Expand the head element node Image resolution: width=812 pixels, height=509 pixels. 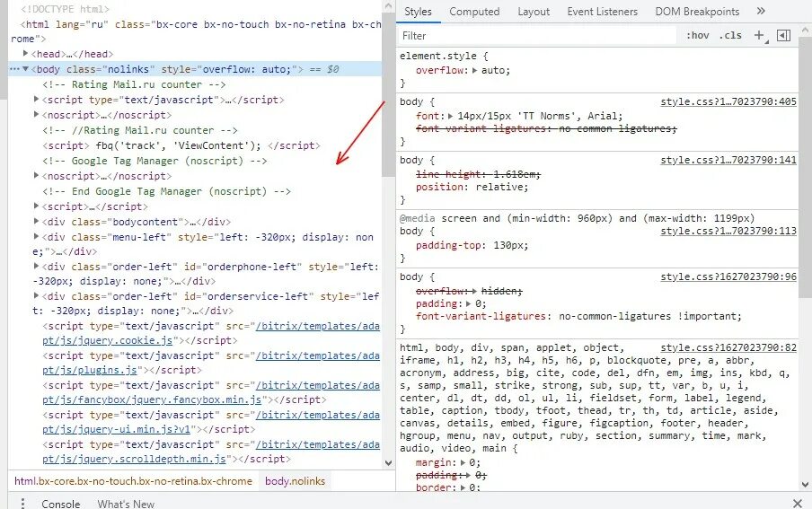pyautogui.click(x=25, y=53)
